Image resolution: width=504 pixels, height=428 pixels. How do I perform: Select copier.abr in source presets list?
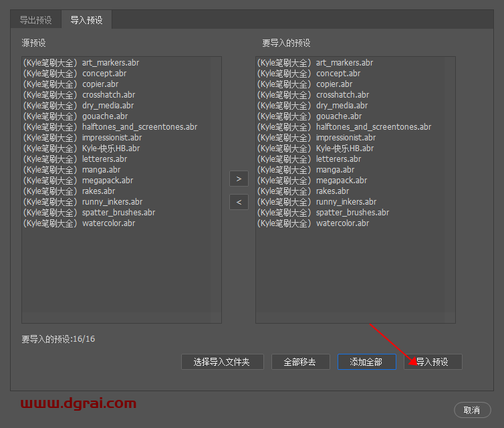click(x=71, y=84)
